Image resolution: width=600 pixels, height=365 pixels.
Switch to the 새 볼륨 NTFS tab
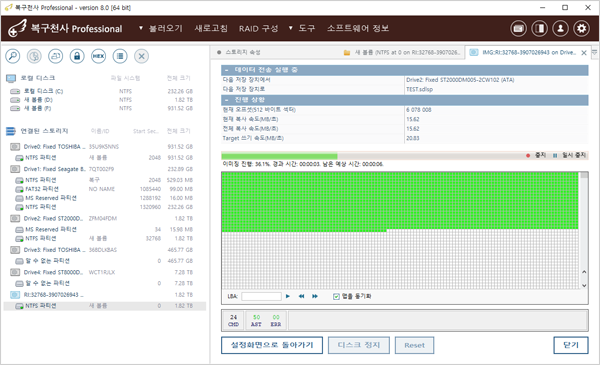click(403, 52)
